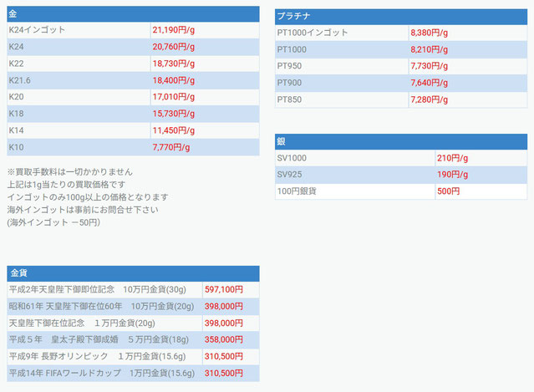The image size is (534, 392).
Task: Click the price 18,400円/g
Action: coord(173,80)
